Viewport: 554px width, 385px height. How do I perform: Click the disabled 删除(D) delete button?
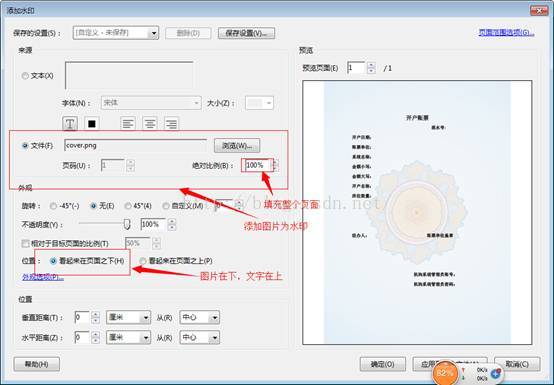(x=188, y=33)
